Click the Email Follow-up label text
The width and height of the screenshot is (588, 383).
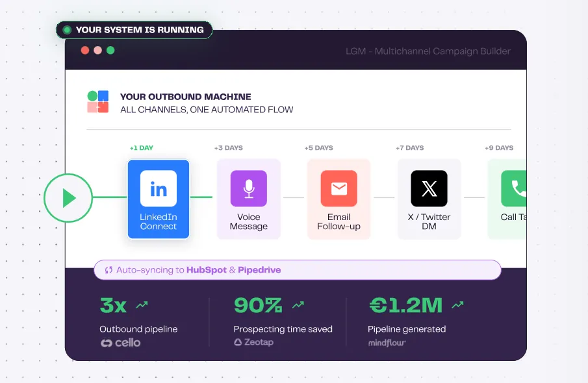tap(339, 222)
